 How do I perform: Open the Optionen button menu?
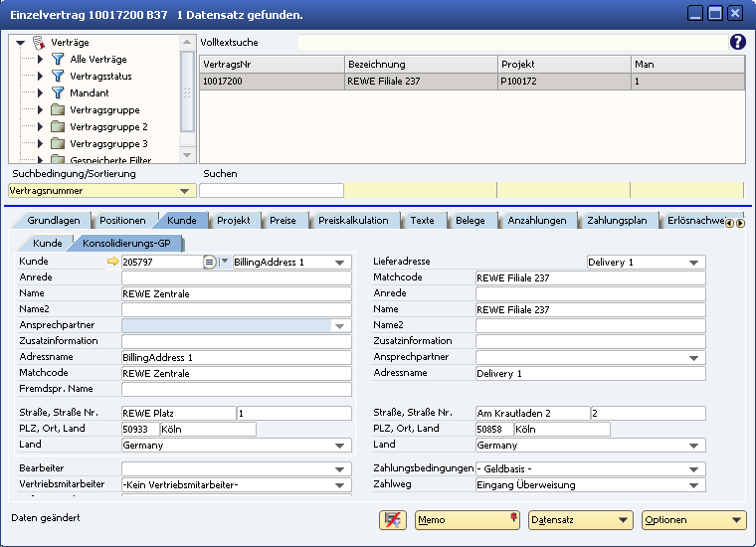tap(692, 519)
